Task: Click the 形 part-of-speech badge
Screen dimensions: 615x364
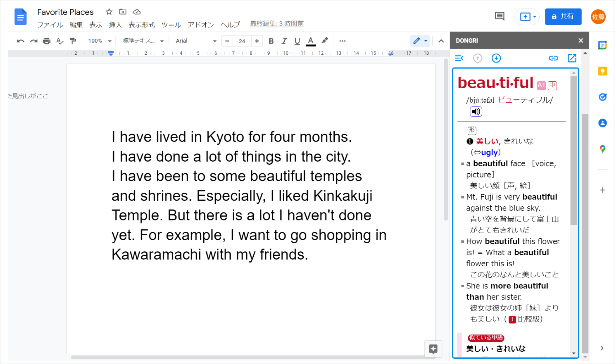Action: point(472,130)
